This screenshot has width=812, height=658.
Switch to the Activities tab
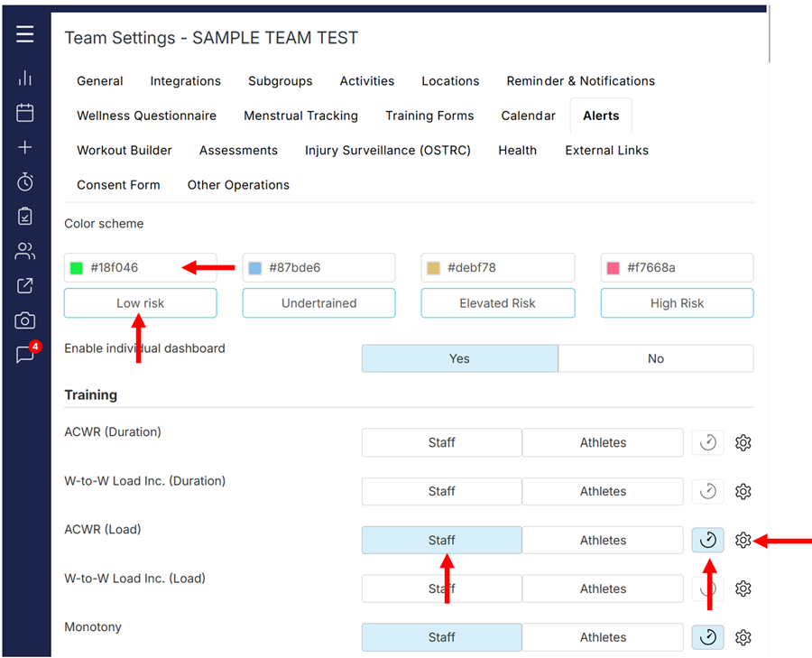[366, 81]
